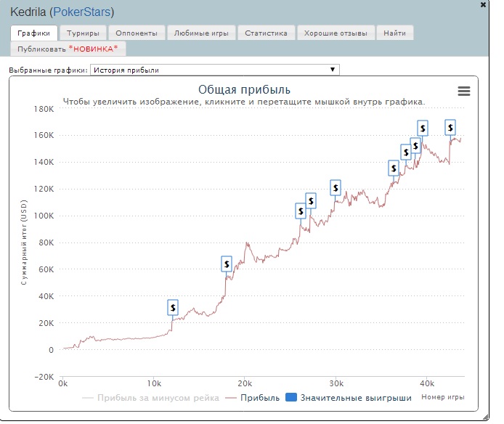
Task: Click the rightmost dollar marker on chart
Action: [x=450, y=128]
